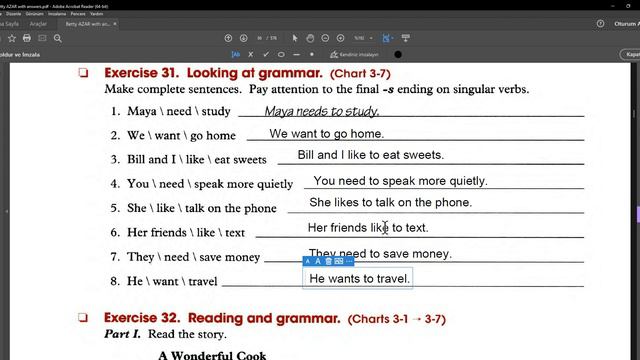Click the Print icon in the toolbar
Image resolution: width=640 pixels, height=360 pixels.
click(27, 38)
